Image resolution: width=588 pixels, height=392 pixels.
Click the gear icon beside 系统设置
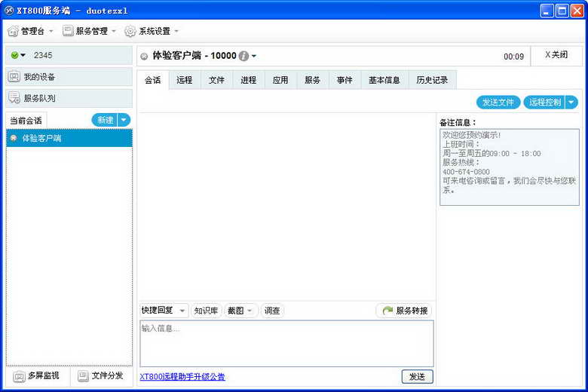click(130, 31)
